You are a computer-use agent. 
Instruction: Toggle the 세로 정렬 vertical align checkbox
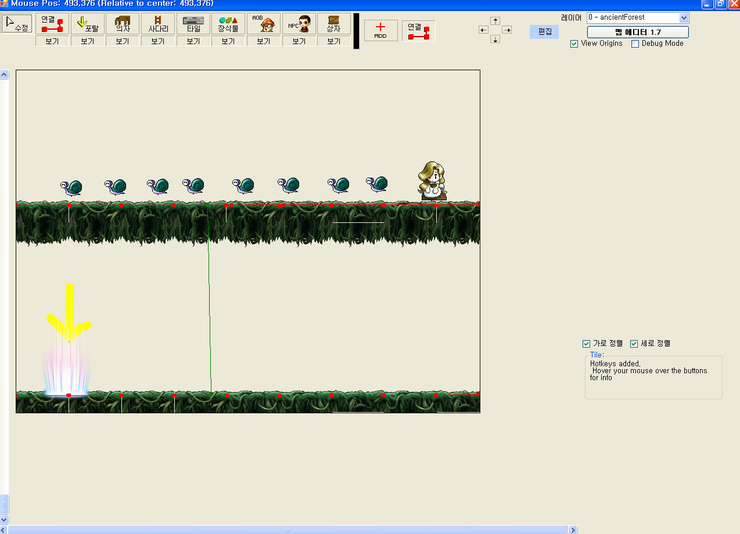[634, 343]
